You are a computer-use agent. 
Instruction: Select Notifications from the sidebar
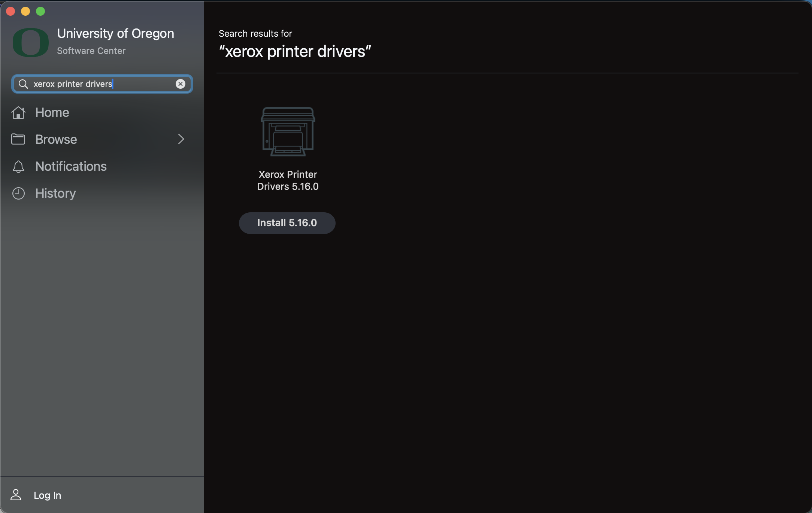click(70, 166)
